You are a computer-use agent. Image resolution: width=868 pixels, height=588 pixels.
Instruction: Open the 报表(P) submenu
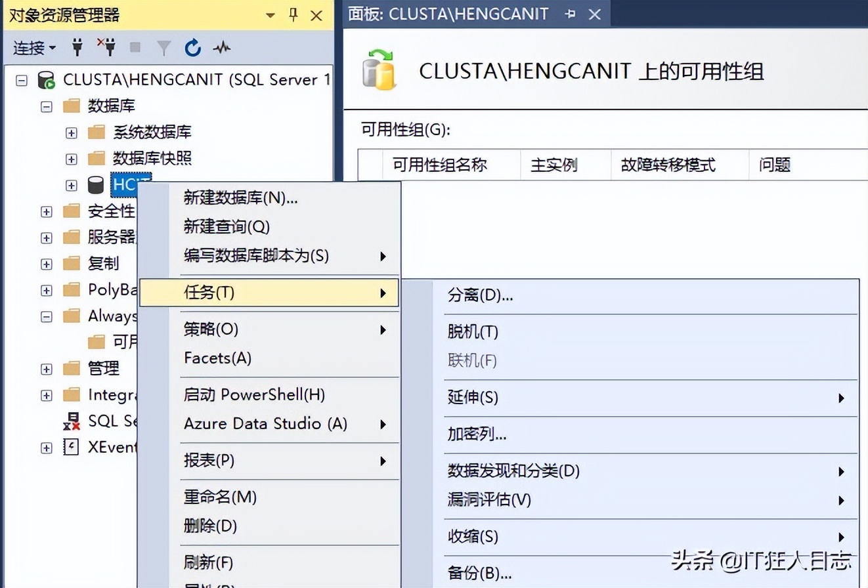(269, 460)
